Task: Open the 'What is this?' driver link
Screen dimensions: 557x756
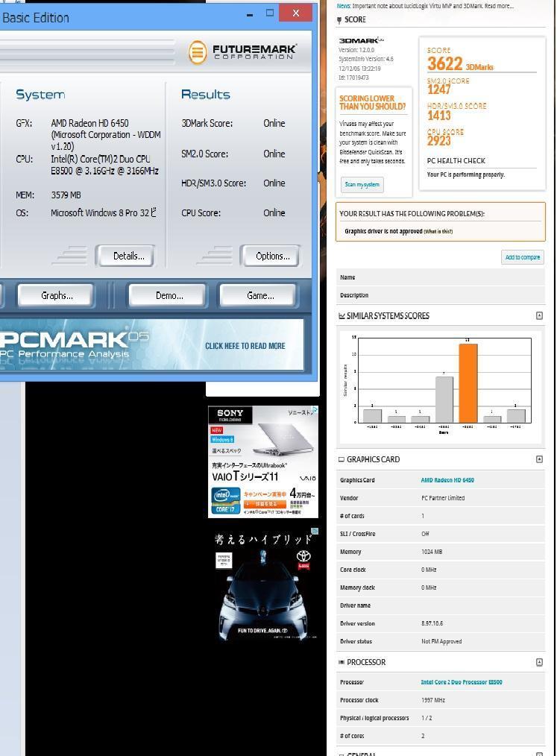Action: click(438, 231)
